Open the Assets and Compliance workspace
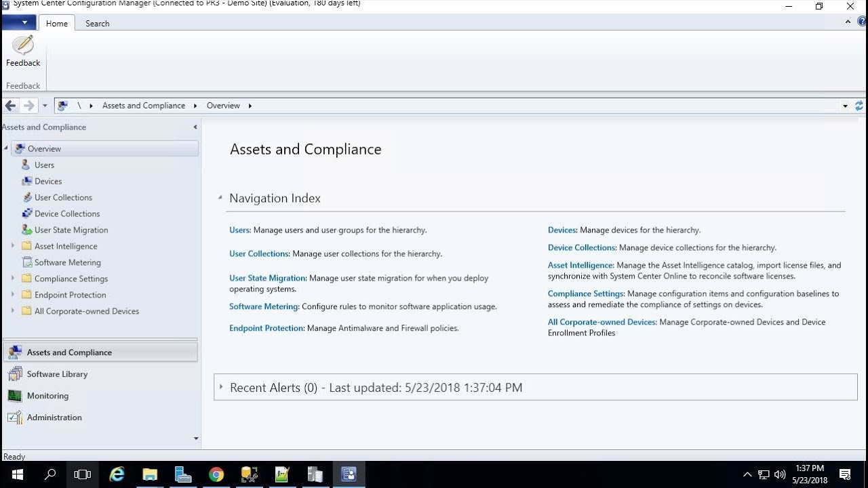868x488 pixels. (x=100, y=352)
